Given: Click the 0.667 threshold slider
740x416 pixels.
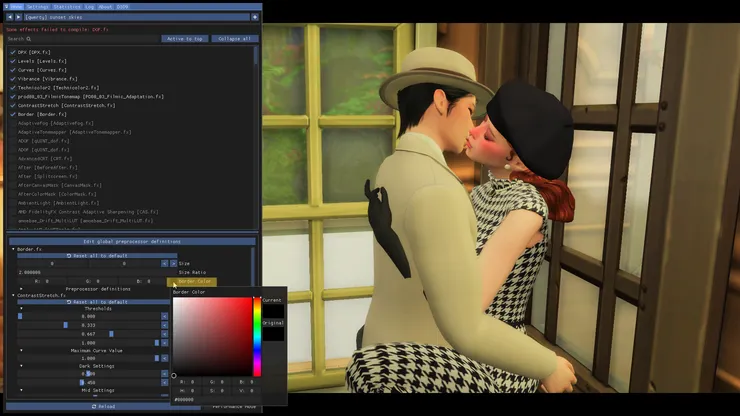Looking at the screenshot, I should [89, 334].
